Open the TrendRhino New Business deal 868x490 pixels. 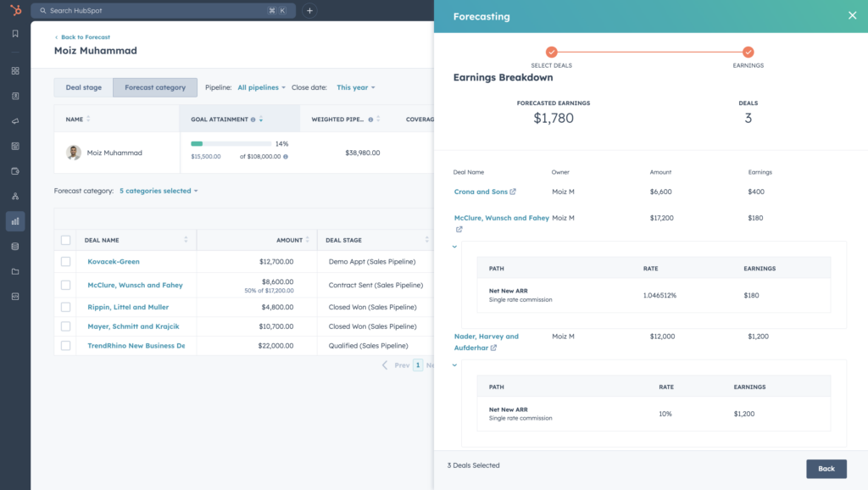tap(136, 346)
